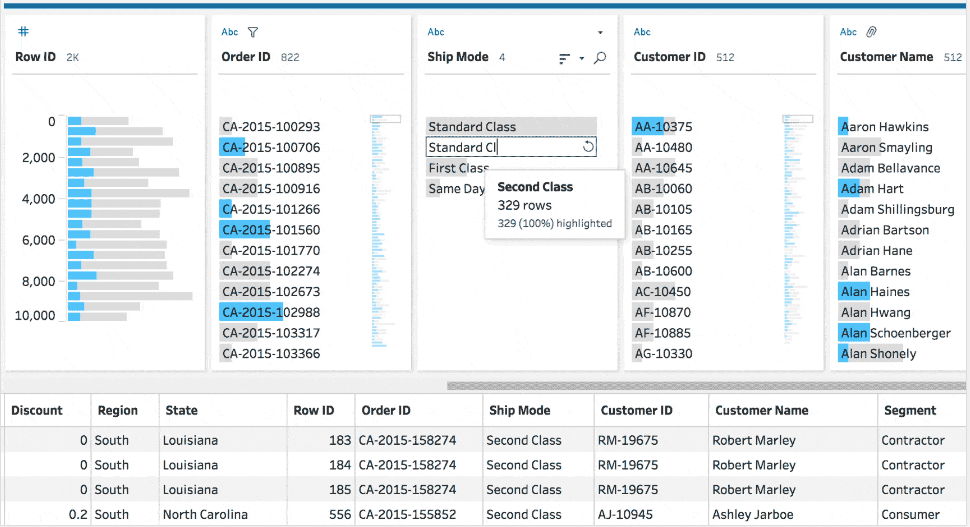970x527 pixels.
Task: Click the Order ID mini scroll overview
Action: point(385,230)
